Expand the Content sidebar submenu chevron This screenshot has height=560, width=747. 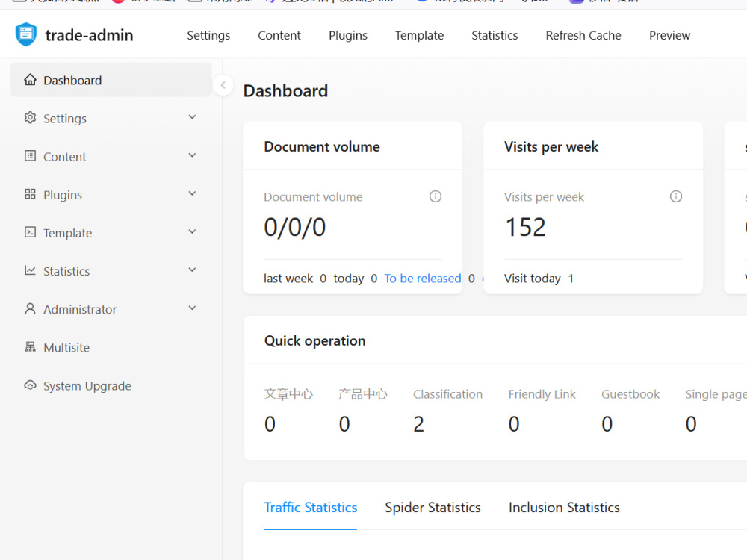[192, 155]
